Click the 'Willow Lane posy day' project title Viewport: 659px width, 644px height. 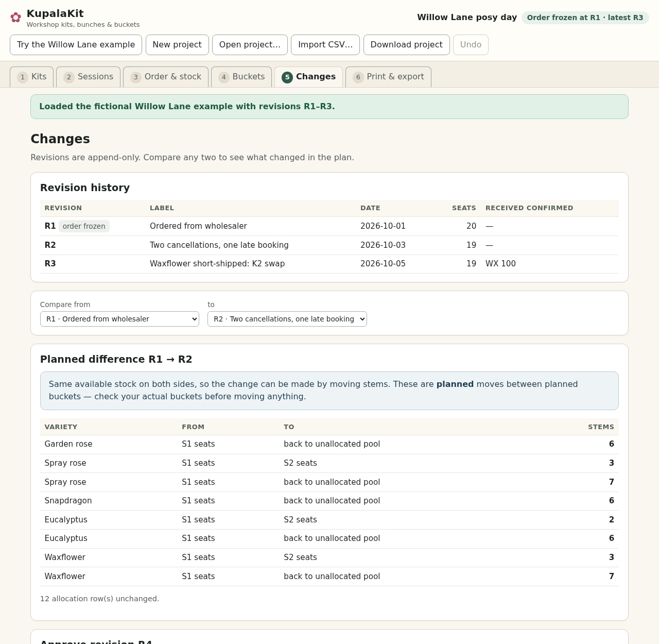pos(467,18)
